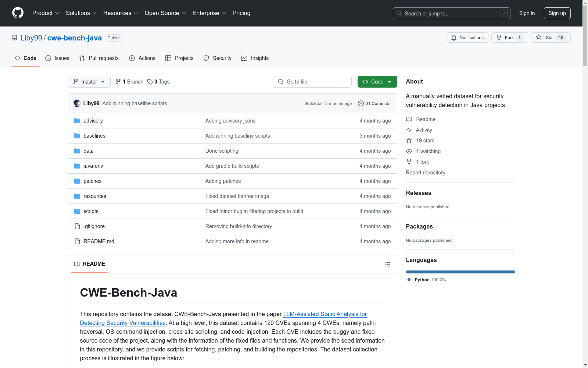Image resolution: width=588 pixels, height=368 pixels.
Task: Click the Sign in link
Action: [x=527, y=13]
